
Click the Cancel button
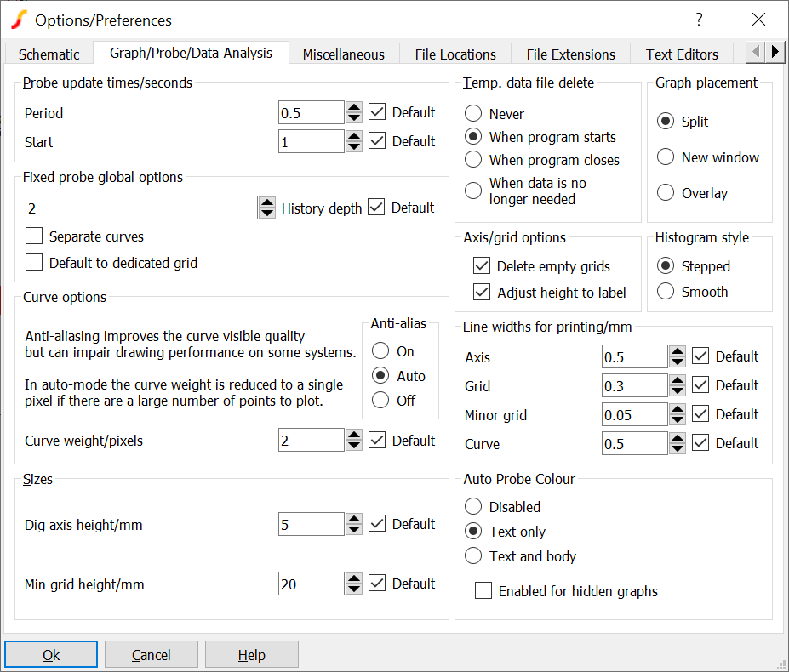coord(152,655)
